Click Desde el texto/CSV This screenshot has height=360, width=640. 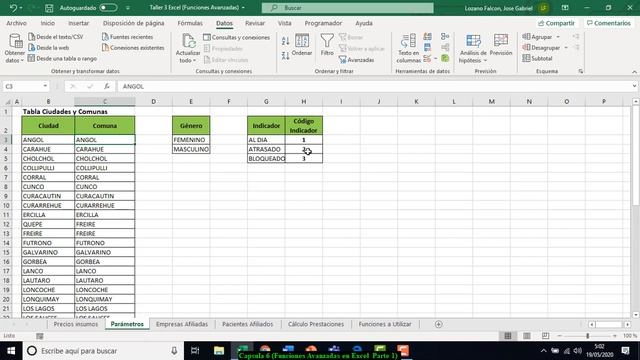pyautogui.click(x=56, y=37)
